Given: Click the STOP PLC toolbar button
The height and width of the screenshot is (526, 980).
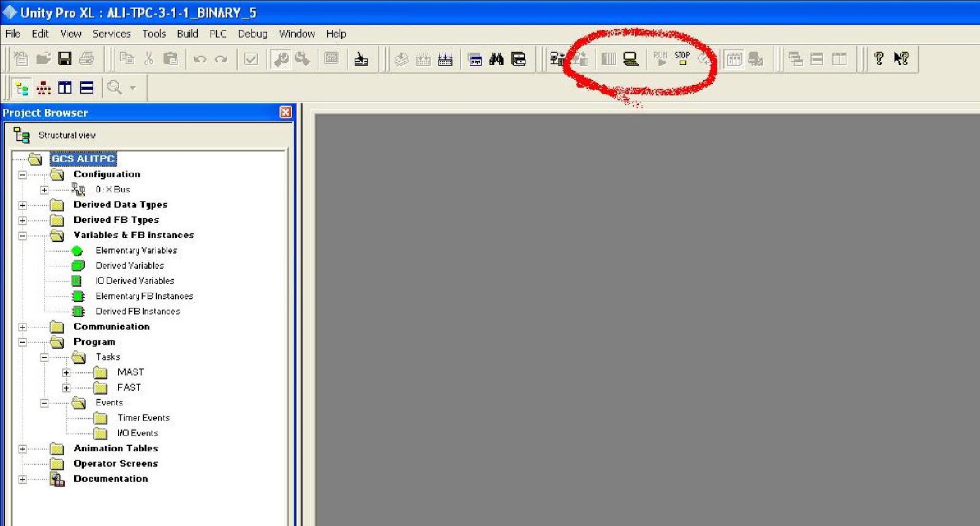Looking at the screenshot, I should tap(682, 59).
